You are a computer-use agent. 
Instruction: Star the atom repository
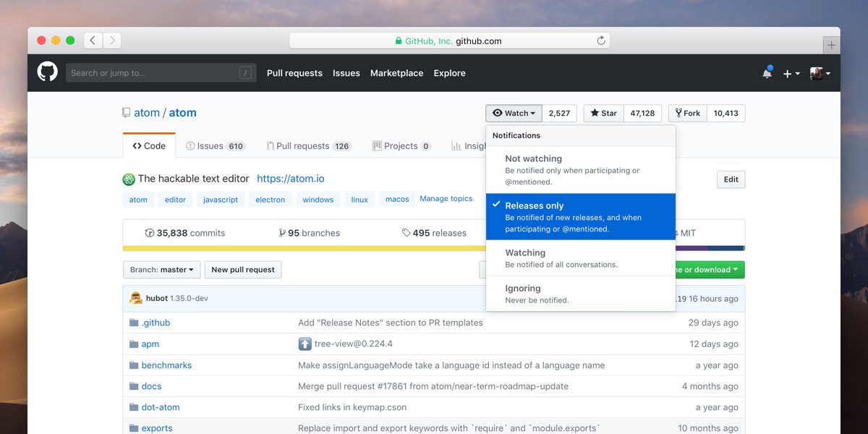coord(604,113)
